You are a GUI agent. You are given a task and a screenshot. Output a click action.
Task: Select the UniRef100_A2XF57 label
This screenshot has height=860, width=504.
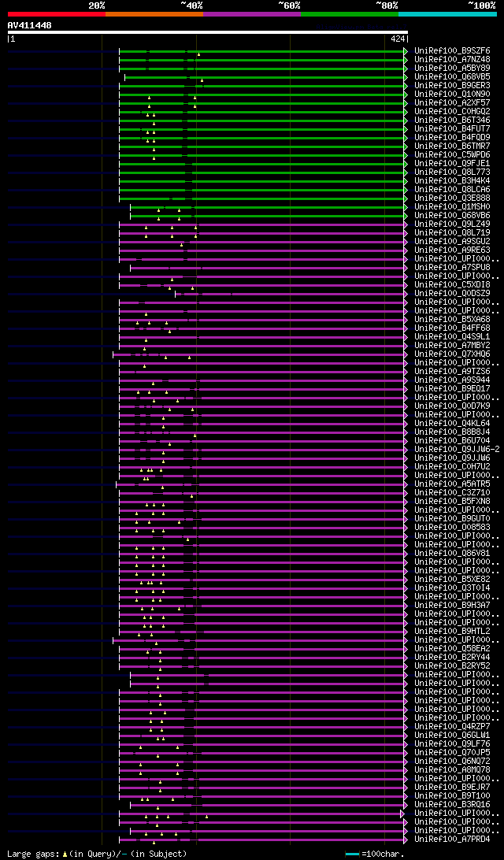coord(453,102)
